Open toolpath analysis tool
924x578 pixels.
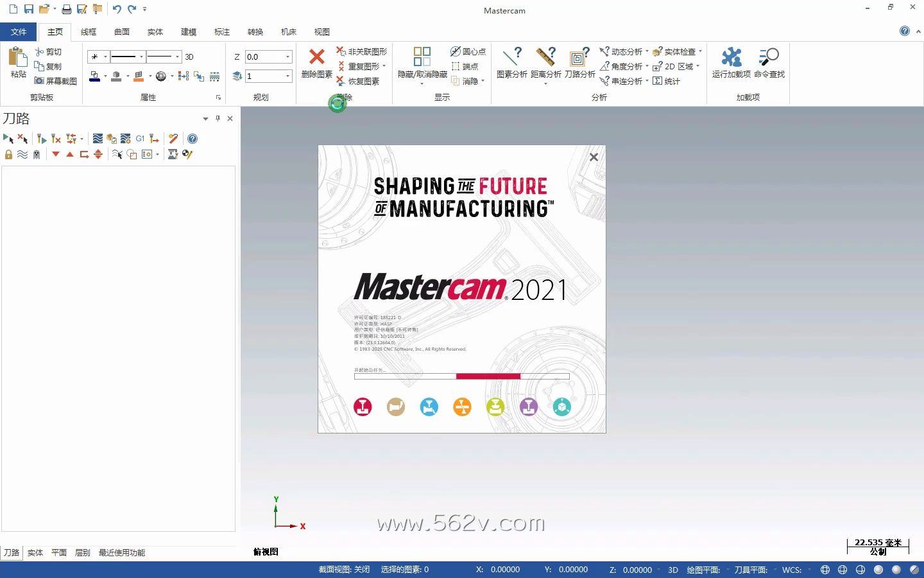point(580,63)
